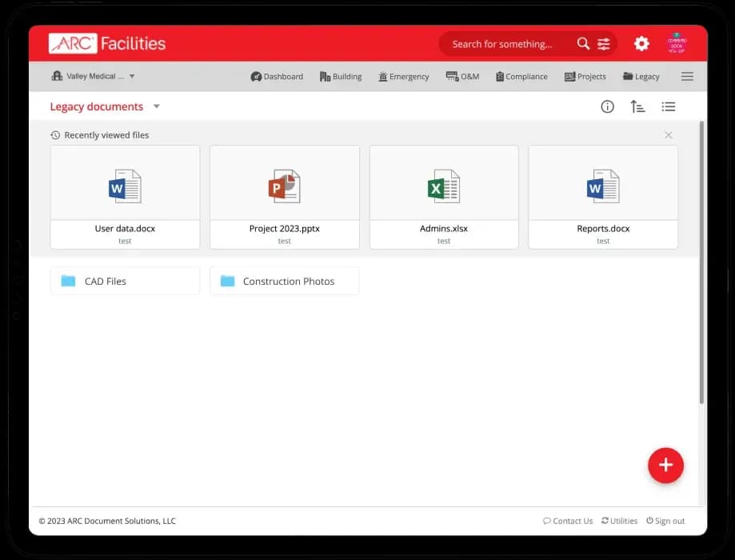
Task: Open the user profile avatar
Action: click(x=677, y=44)
